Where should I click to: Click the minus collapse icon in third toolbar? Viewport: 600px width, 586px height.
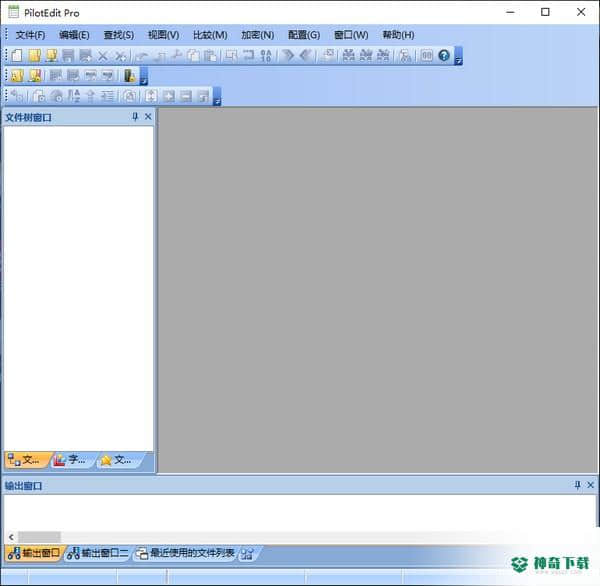tap(186, 96)
